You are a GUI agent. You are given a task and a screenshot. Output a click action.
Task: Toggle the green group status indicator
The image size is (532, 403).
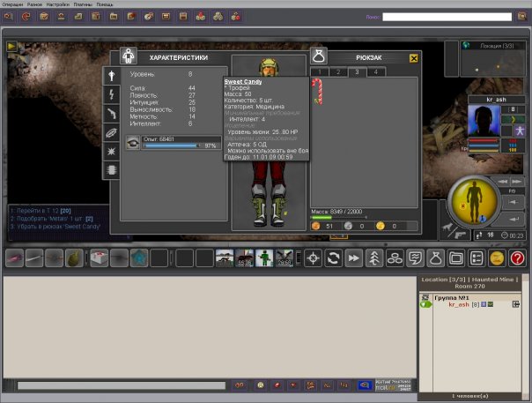coord(425,304)
